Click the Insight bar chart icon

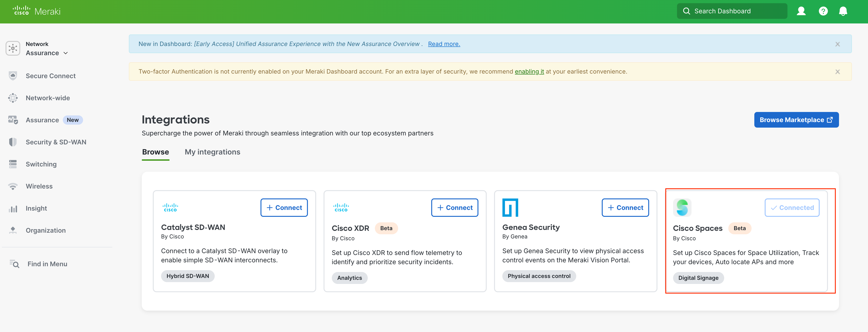pos(13,209)
